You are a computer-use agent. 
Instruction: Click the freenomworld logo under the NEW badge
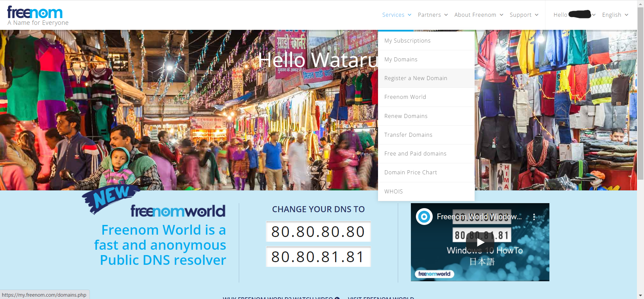tap(178, 211)
